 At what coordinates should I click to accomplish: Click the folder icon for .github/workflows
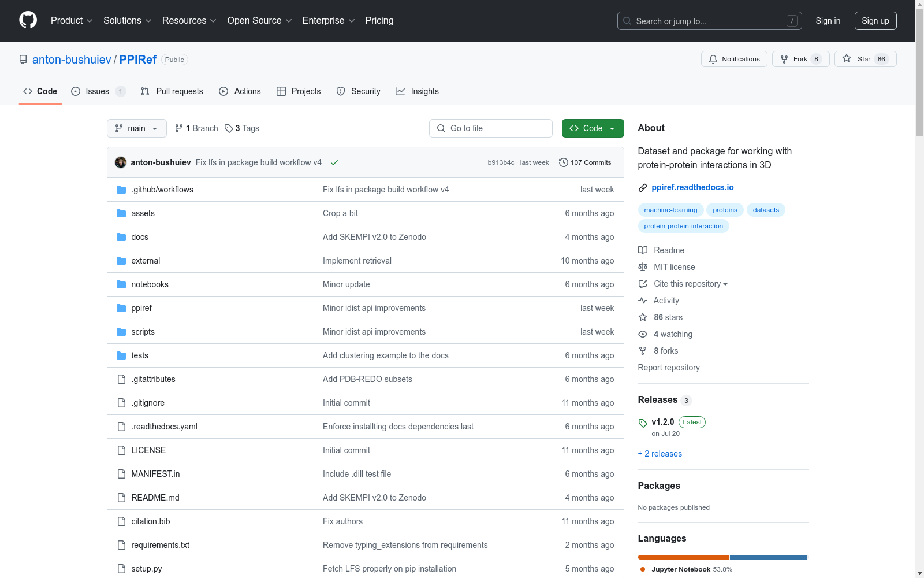[121, 190]
